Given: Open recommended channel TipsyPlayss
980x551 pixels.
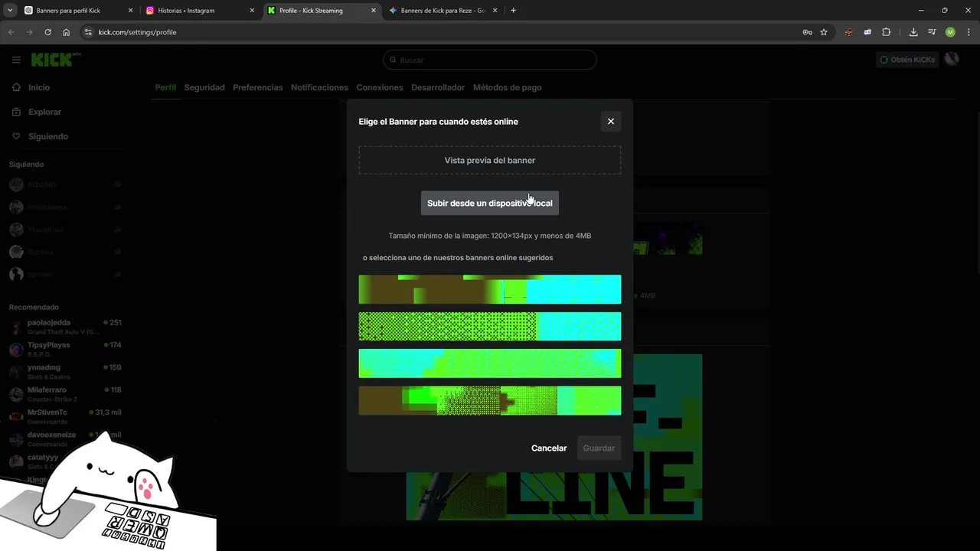Looking at the screenshot, I should click(x=65, y=349).
